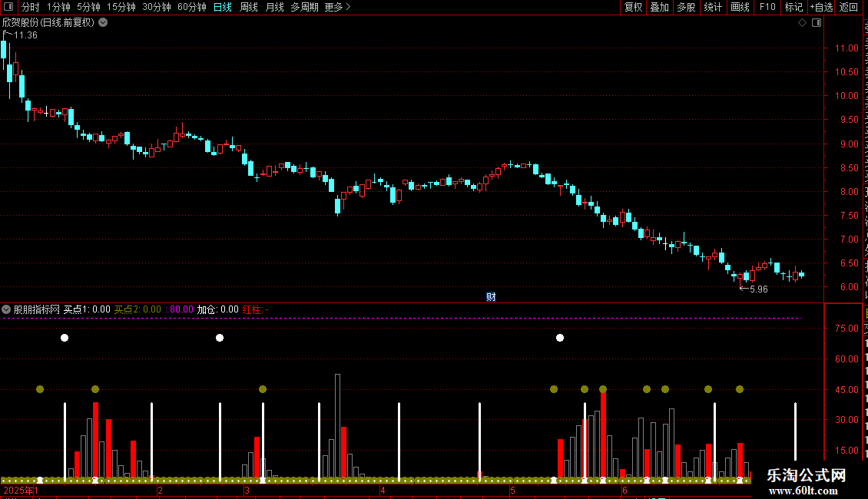This screenshot has width=868, height=499.
Task: Click the 红柱 indicator label
Action: coord(252,310)
